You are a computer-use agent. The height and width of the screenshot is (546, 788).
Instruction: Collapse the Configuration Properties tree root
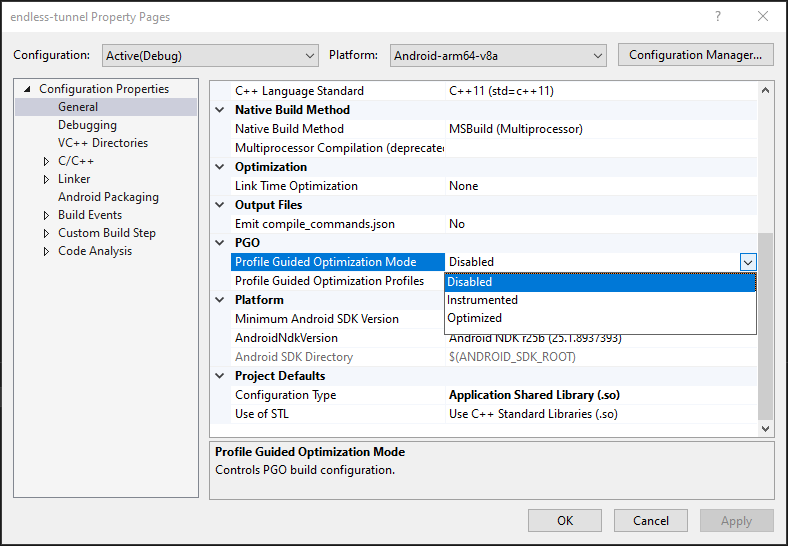(x=28, y=89)
